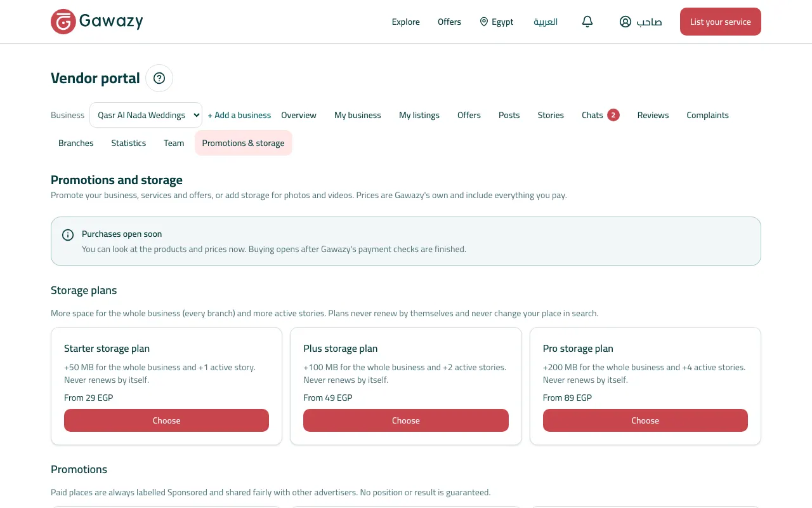Screen dimensions: 812x508
Task: Open Explore in the top navigation
Action: (x=406, y=22)
